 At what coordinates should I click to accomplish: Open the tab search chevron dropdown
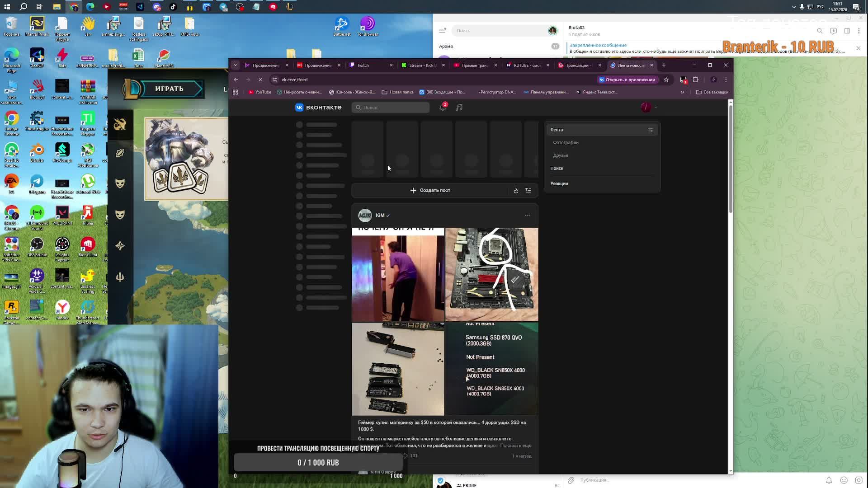click(235, 65)
